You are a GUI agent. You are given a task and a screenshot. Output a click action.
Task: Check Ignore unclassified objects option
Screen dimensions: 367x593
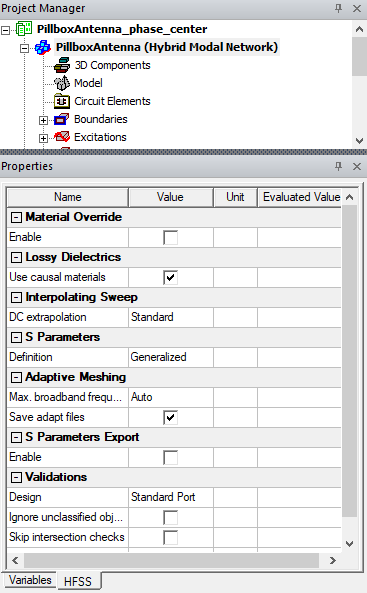tap(171, 517)
